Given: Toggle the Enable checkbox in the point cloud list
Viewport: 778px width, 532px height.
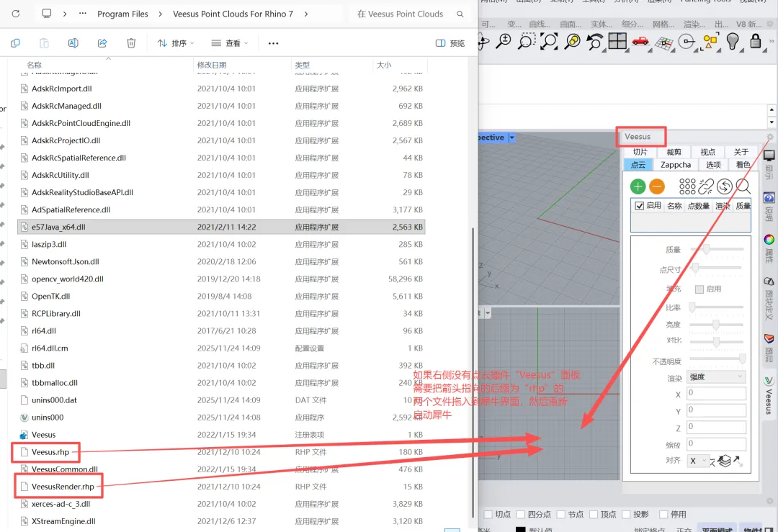Looking at the screenshot, I should [640, 206].
